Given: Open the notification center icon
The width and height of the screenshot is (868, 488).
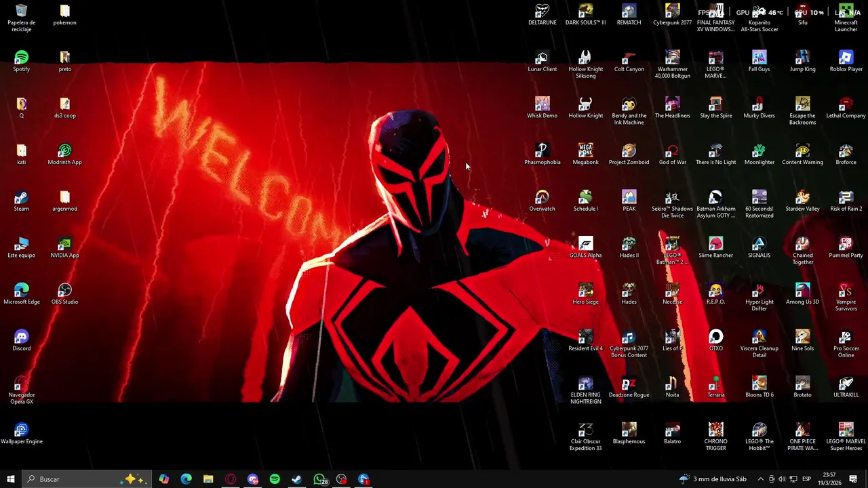Looking at the screenshot, I should click(x=853, y=479).
